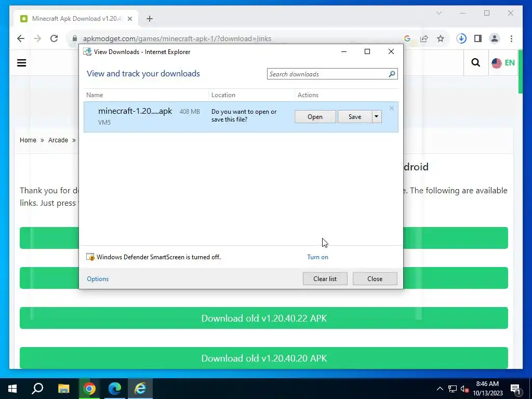The width and height of the screenshot is (532, 399).
Task: Click the 408 MB file size text
Action: [190, 112]
